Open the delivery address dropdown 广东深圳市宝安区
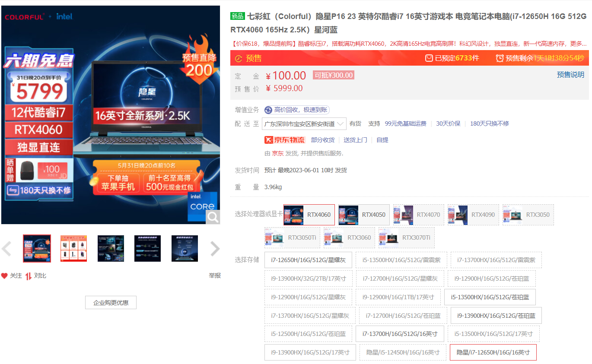Viewport: 592px width, 364px height. [x=304, y=124]
